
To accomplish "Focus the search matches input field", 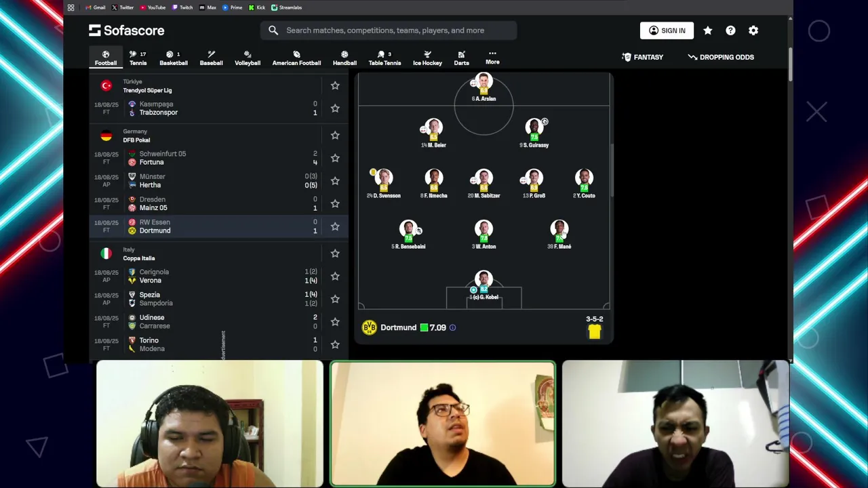I will click(x=389, y=30).
